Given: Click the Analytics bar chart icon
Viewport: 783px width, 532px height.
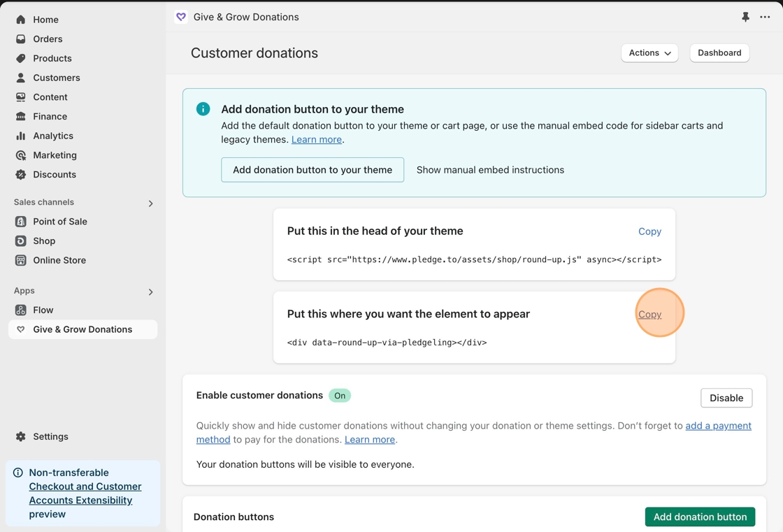Looking at the screenshot, I should (x=20, y=136).
